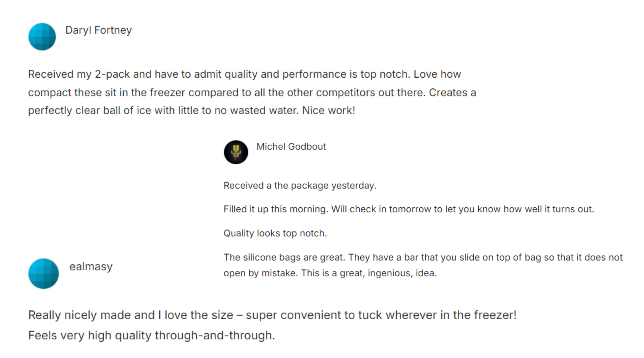Click the "Quality looks top notch." line
Screen dimensions: 644x358
point(275,233)
